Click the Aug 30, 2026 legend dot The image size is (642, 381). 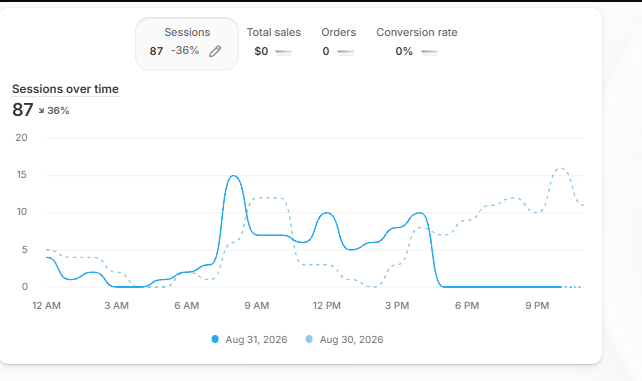coord(309,339)
